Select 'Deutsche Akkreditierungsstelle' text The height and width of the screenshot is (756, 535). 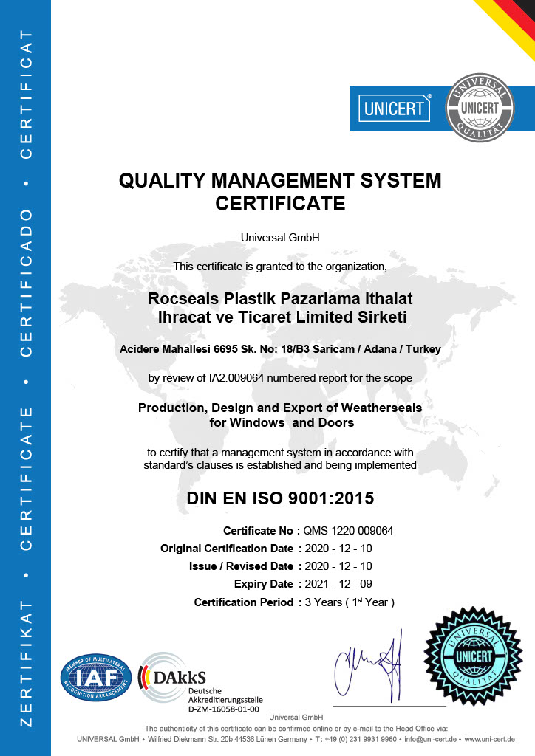pyautogui.click(x=225, y=695)
